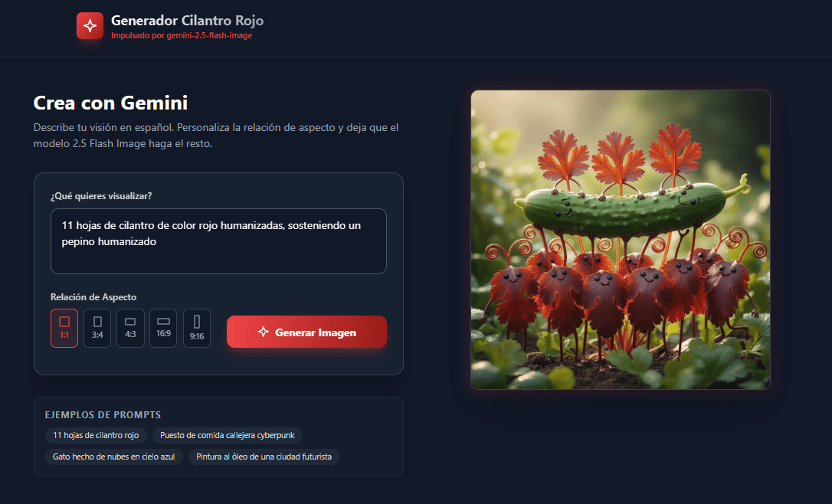Use example prompt 11 hojas de cilantro rojo

point(96,435)
